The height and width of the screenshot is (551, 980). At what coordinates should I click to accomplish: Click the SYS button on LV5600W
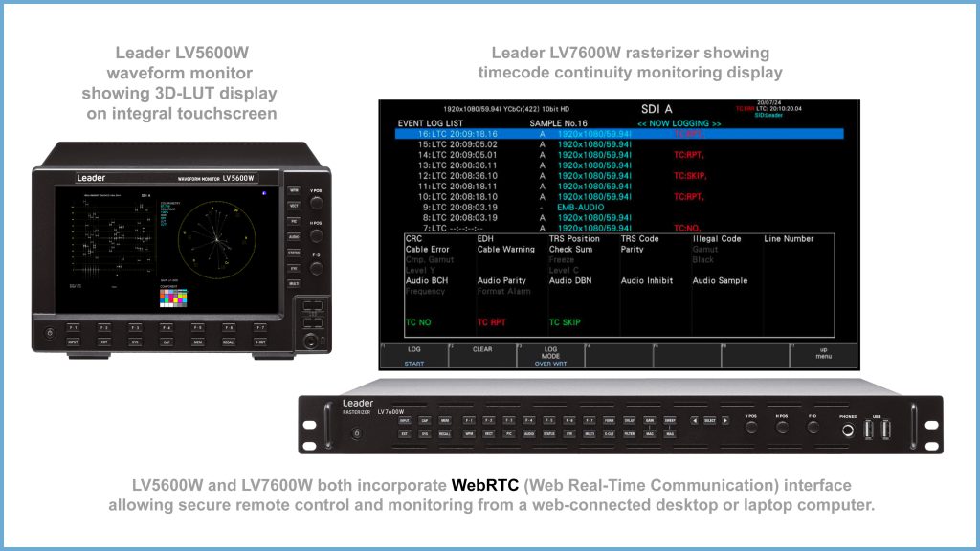click(135, 342)
